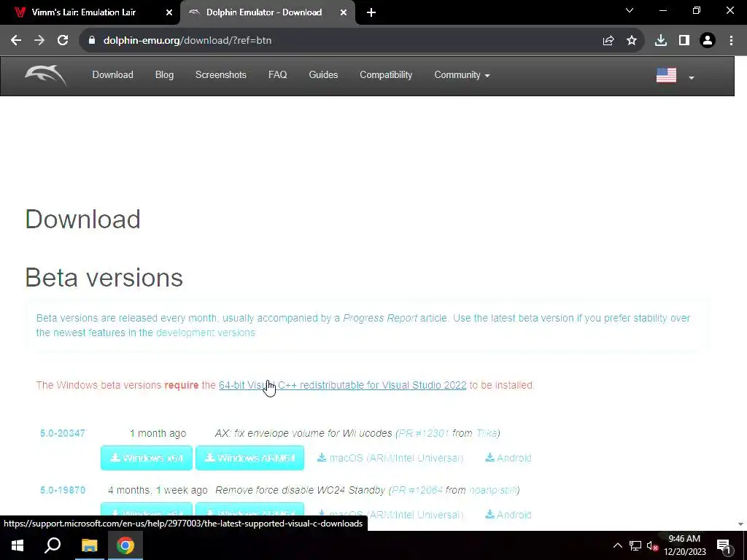The height and width of the screenshot is (560, 747).
Task: Follow the development versions link
Action: click(206, 332)
